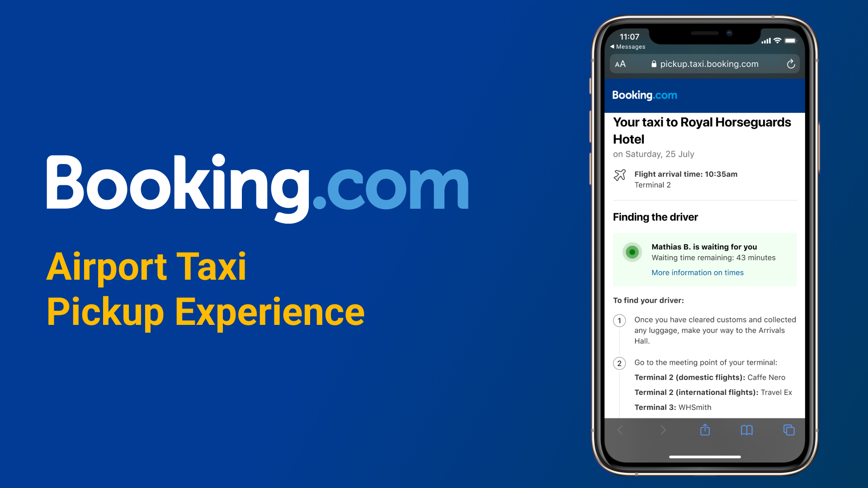The height and width of the screenshot is (488, 868).
Task: Tap the Booking.com logo icon
Action: pyautogui.click(x=645, y=95)
